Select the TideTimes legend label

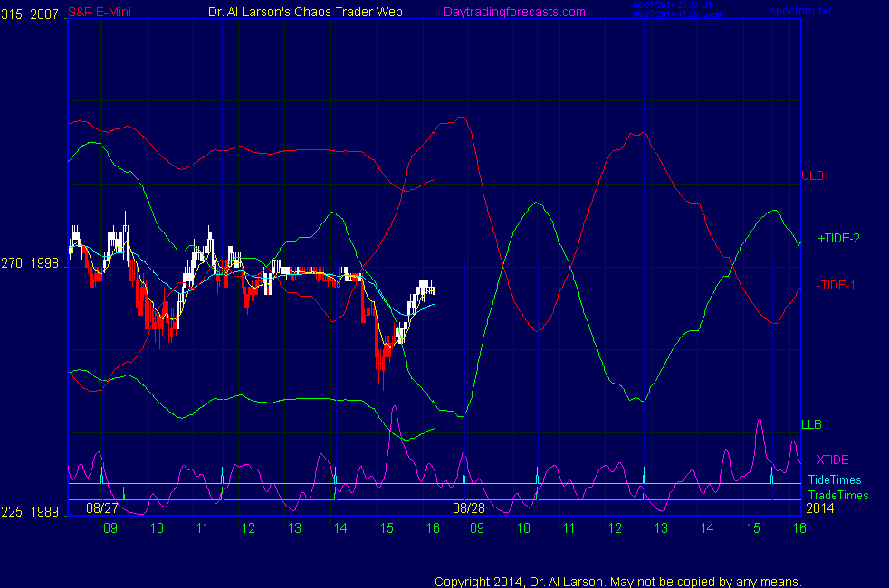coord(835,480)
